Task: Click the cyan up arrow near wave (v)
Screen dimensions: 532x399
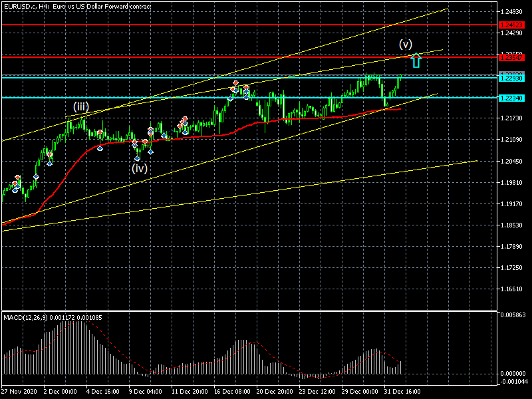Action: pos(416,61)
